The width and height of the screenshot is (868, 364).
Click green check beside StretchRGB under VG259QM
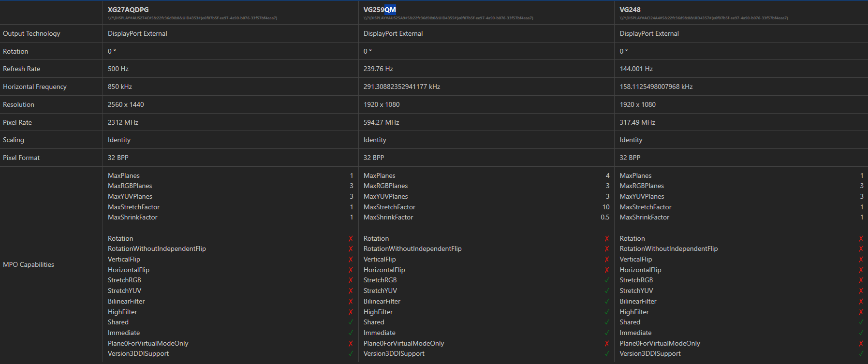point(607,280)
